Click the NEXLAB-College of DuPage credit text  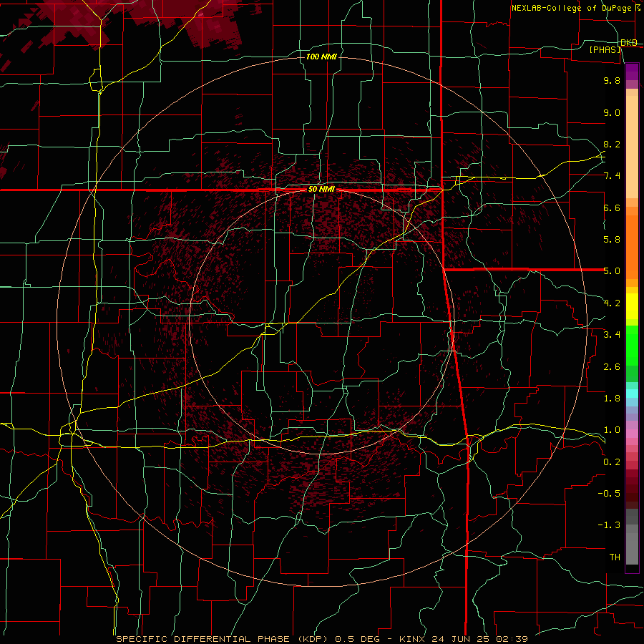pos(571,8)
